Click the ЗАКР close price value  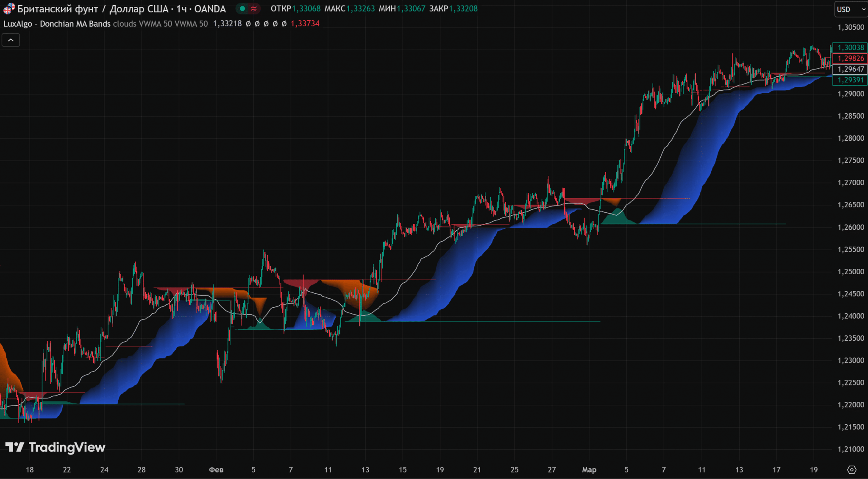tap(463, 9)
